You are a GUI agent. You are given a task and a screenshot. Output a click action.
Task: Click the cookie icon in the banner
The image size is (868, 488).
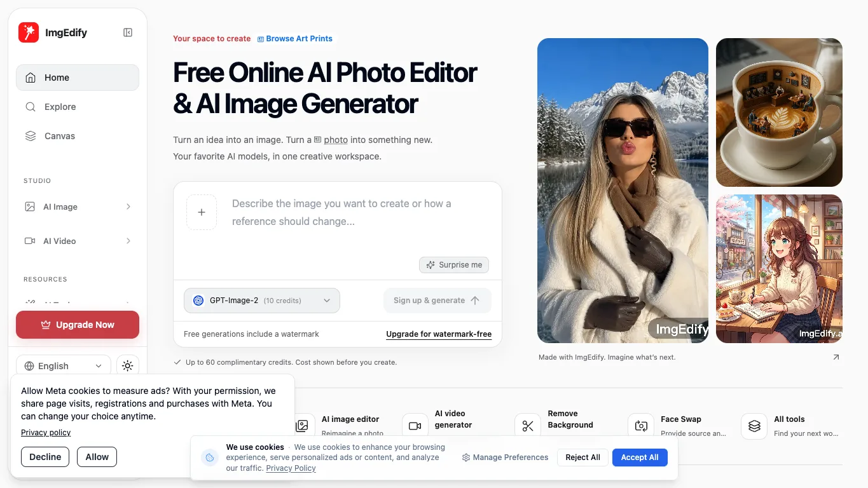(x=210, y=457)
